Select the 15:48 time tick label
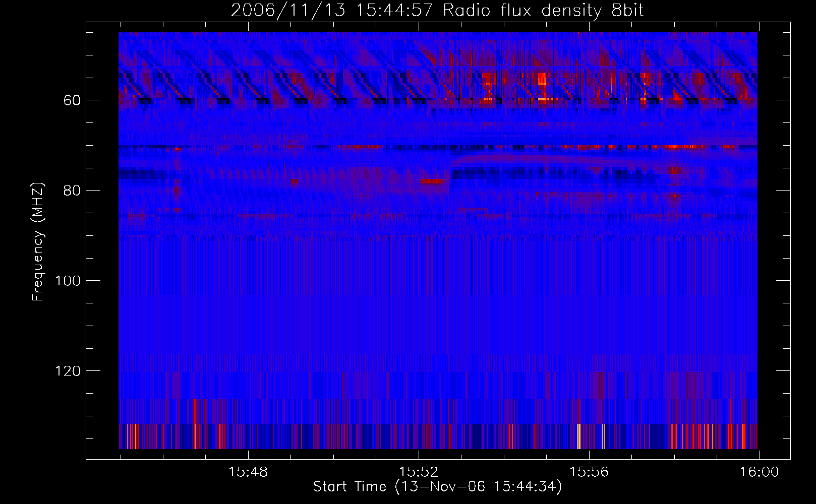This screenshot has height=504, width=816. [x=248, y=472]
